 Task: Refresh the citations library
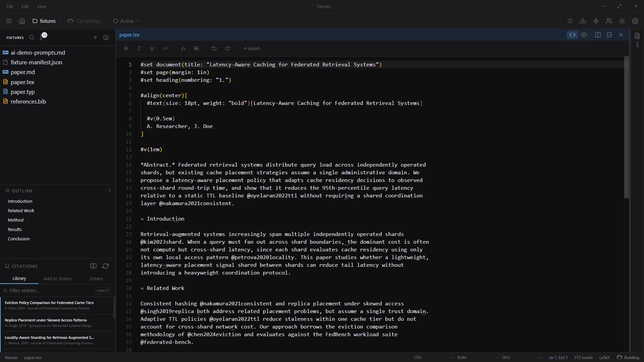[106, 266]
